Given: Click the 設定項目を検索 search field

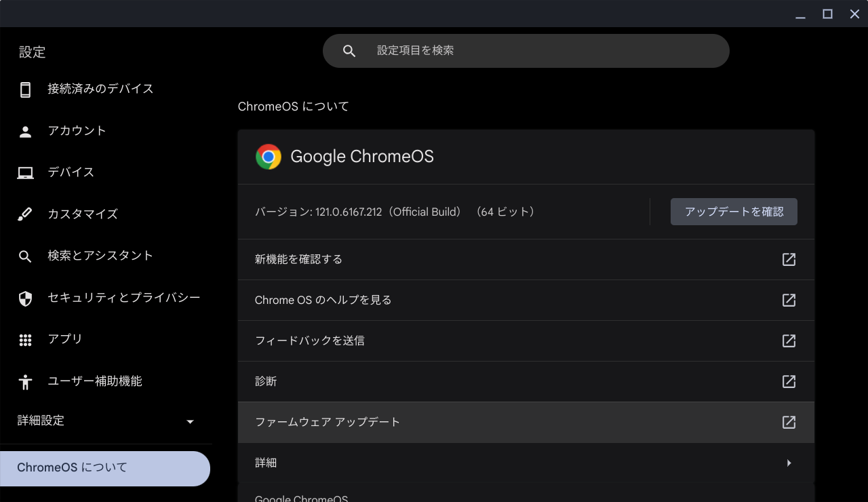Looking at the screenshot, I should [x=526, y=50].
